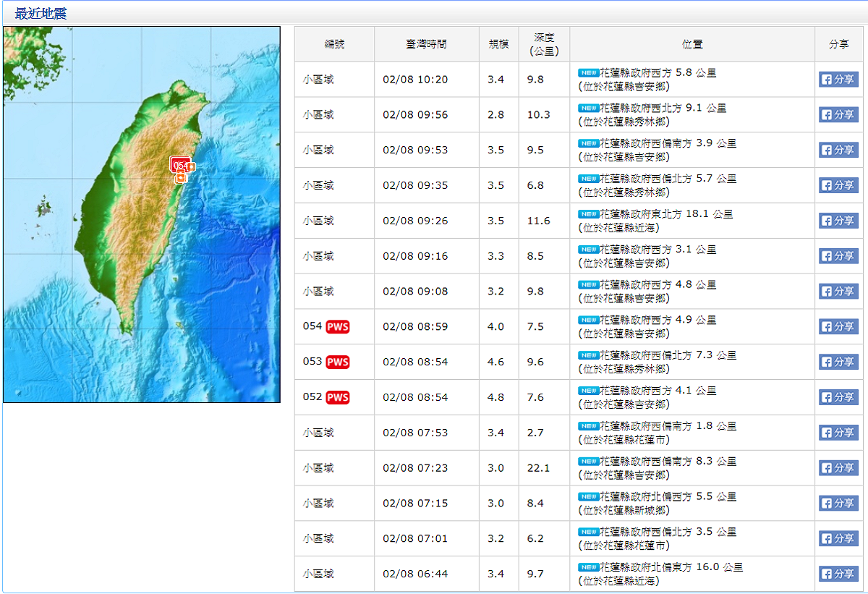
Task: Share the 02/08 07:15 earthquake on Facebook
Action: tap(838, 503)
